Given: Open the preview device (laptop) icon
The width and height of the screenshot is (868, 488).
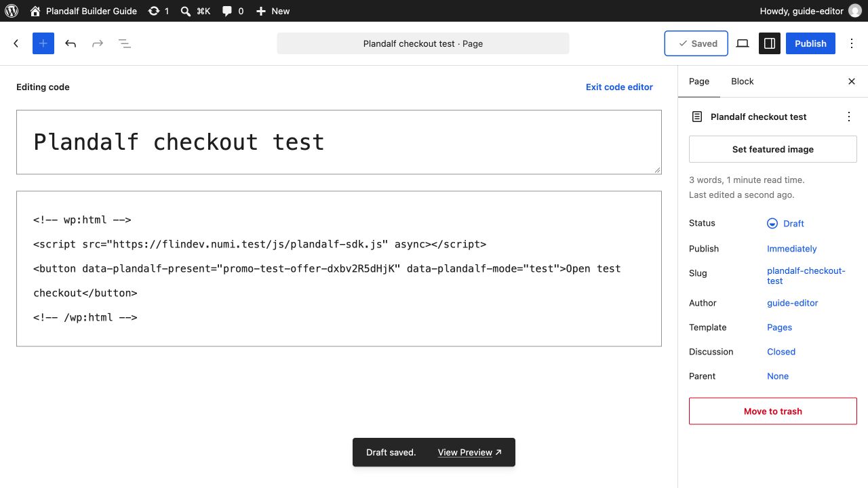Looking at the screenshot, I should [x=743, y=43].
